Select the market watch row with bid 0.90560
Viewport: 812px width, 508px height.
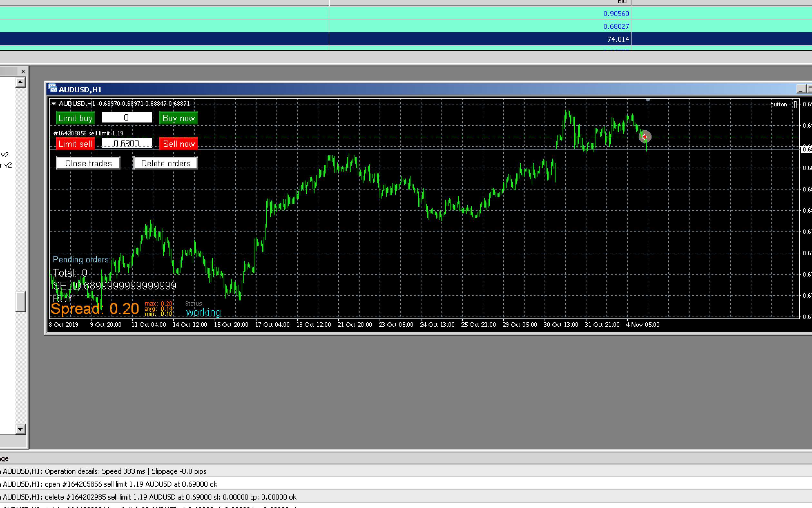tap(406, 14)
